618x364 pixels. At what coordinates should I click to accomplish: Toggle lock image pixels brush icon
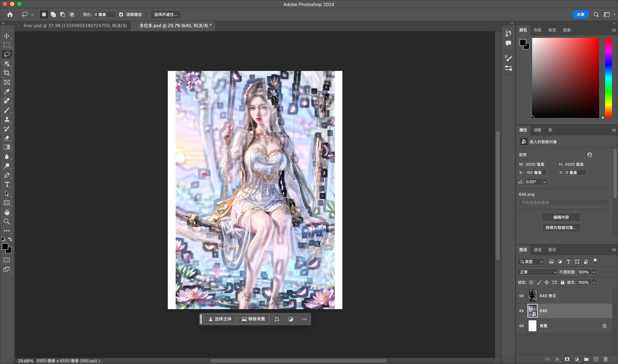coord(539,282)
